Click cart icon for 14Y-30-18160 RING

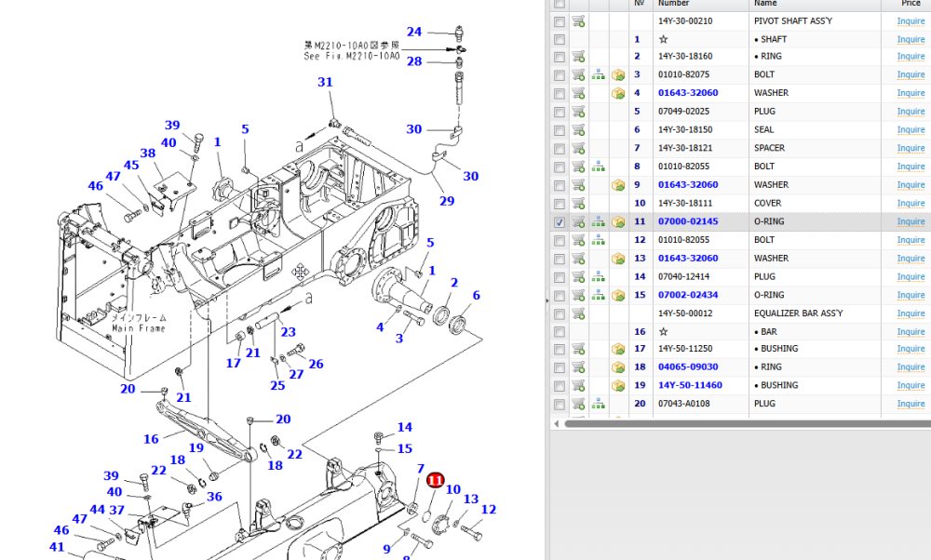pos(578,57)
